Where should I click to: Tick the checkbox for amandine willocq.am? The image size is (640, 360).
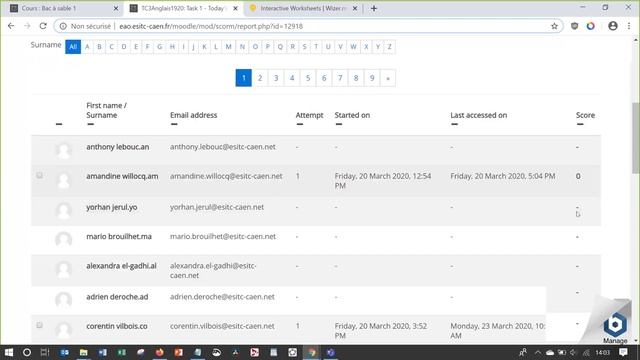tap(40, 176)
